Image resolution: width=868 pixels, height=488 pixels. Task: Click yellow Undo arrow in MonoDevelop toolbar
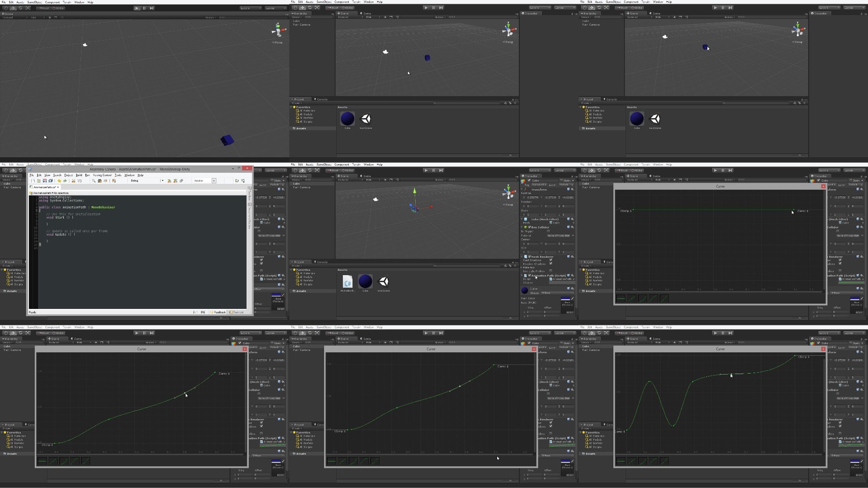(59, 181)
